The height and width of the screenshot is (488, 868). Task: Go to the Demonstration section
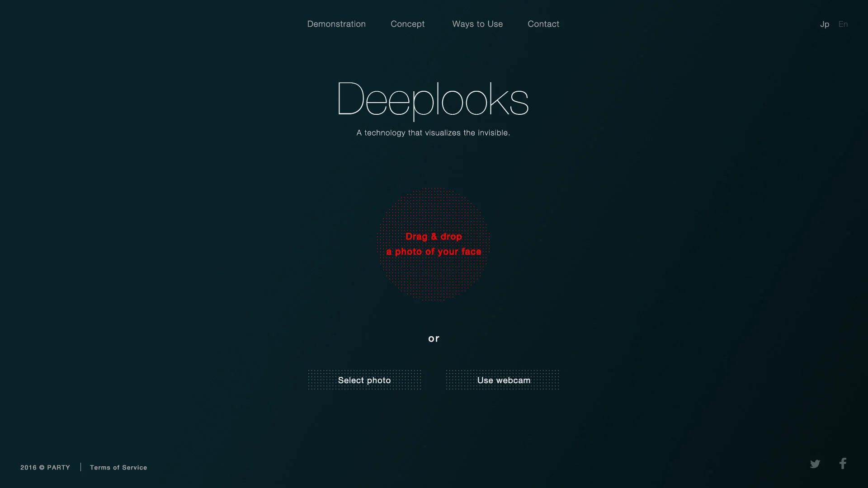point(336,24)
